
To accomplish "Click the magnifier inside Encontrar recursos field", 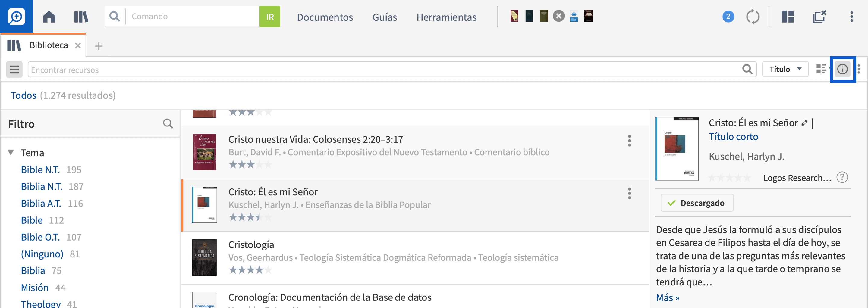I will click(x=747, y=69).
